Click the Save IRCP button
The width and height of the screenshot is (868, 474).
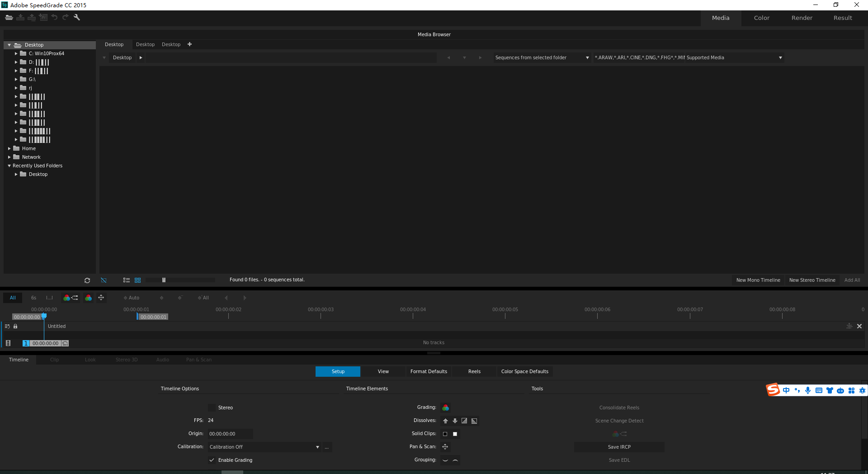click(619, 447)
